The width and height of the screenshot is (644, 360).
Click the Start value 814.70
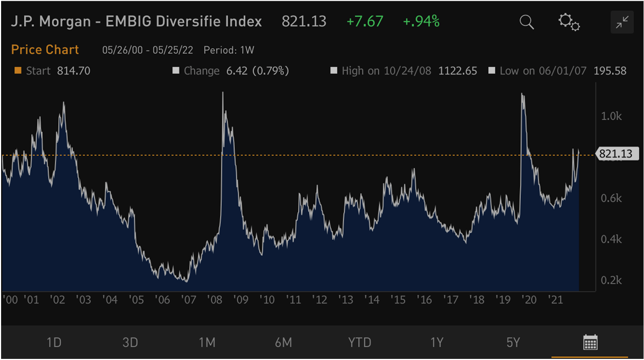coord(74,71)
